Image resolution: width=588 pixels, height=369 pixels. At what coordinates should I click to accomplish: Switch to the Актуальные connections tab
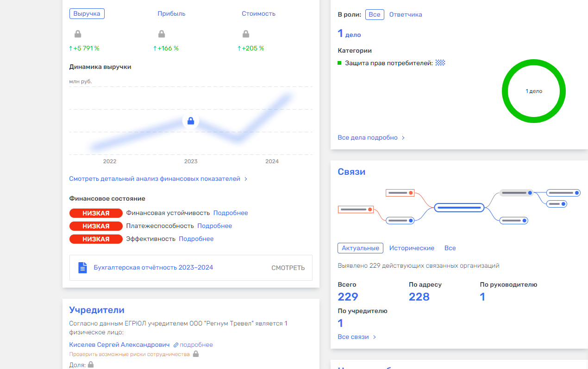(x=360, y=248)
